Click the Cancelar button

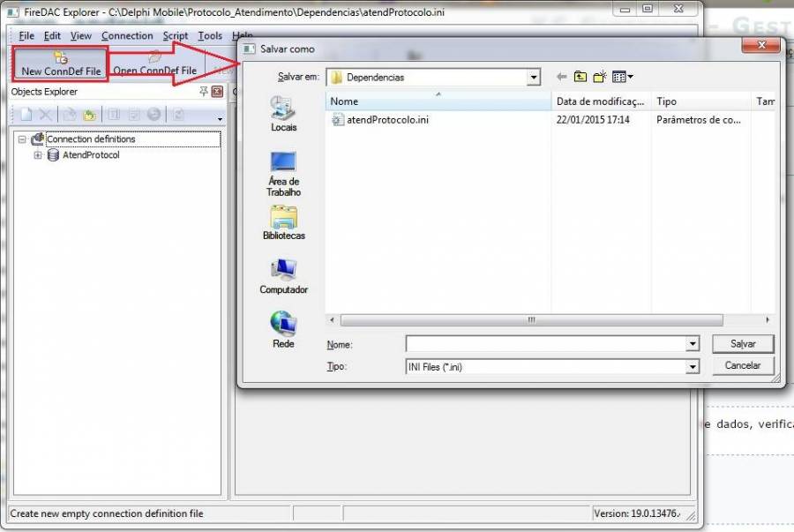click(x=743, y=365)
